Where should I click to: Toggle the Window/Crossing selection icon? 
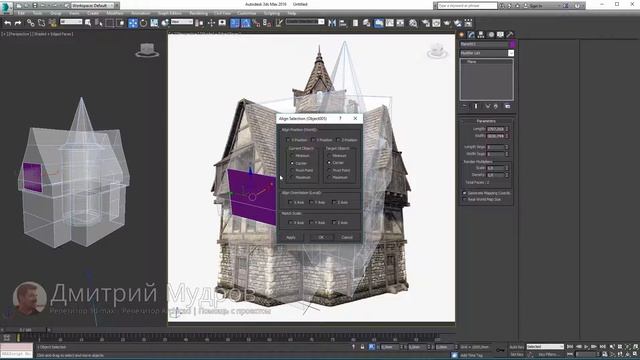120,23
